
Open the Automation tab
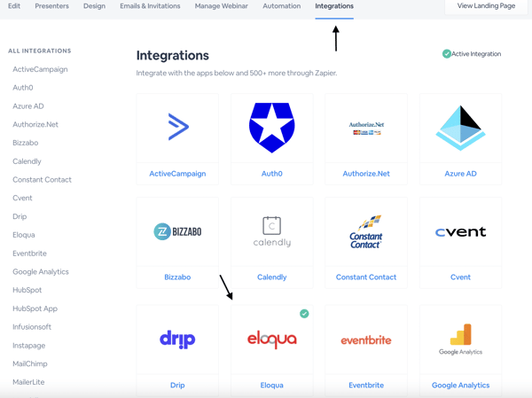(x=282, y=6)
